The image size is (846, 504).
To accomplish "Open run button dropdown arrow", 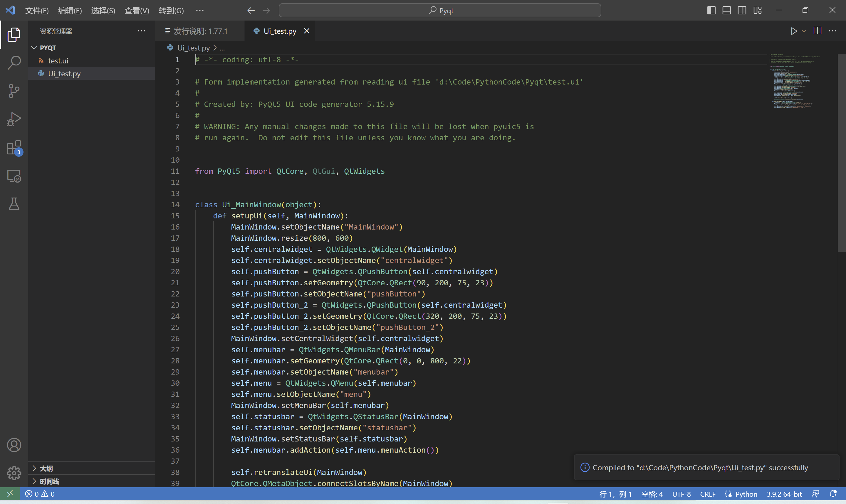I will click(x=804, y=31).
